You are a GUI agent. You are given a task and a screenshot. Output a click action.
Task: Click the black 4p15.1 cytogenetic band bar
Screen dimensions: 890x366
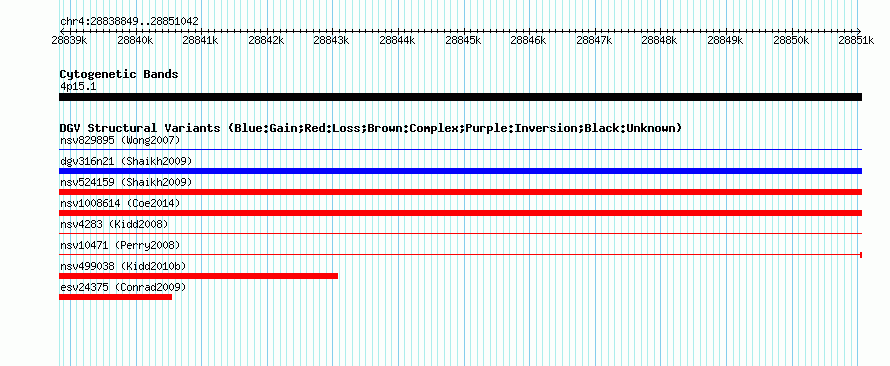[460, 97]
